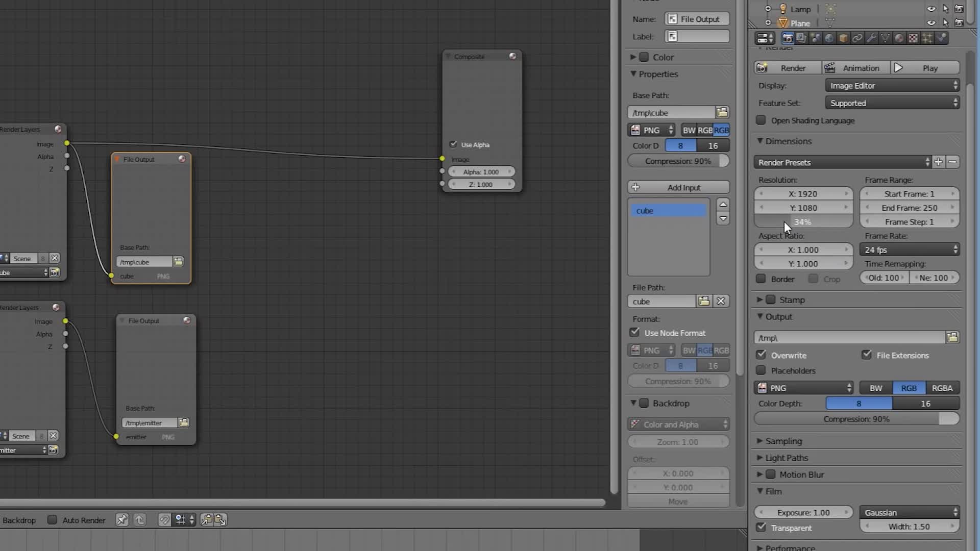Viewport: 980px width, 551px height.
Task: Enable the Auto Render checkbox
Action: (x=53, y=520)
